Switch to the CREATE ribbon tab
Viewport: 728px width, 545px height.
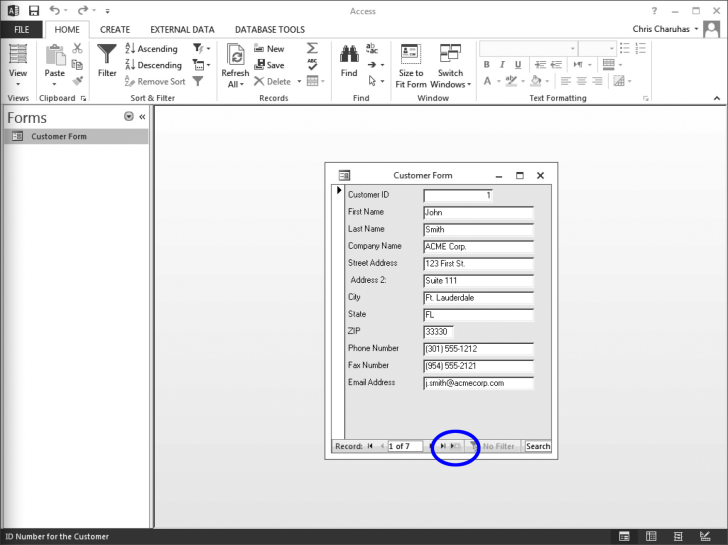[x=115, y=30]
